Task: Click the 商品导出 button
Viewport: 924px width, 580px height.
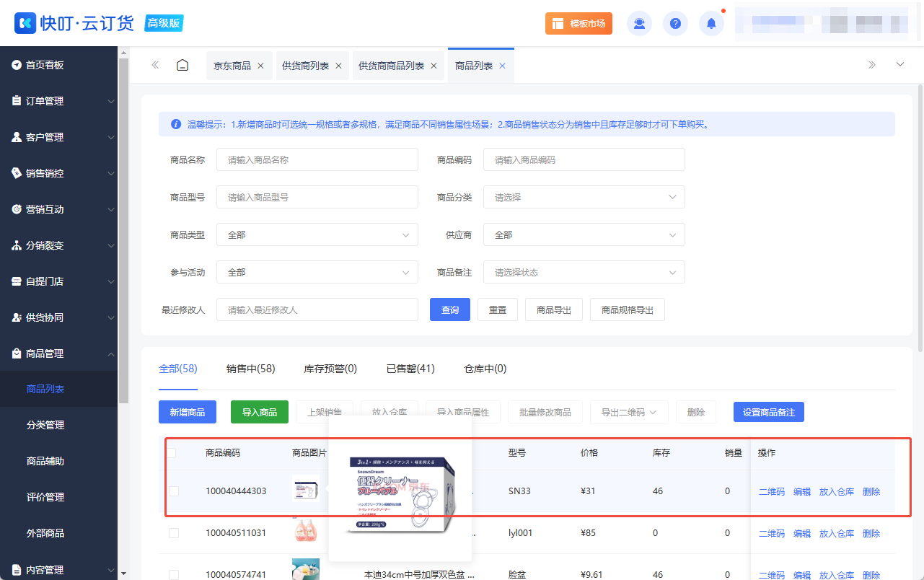Action: [x=554, y=309]
